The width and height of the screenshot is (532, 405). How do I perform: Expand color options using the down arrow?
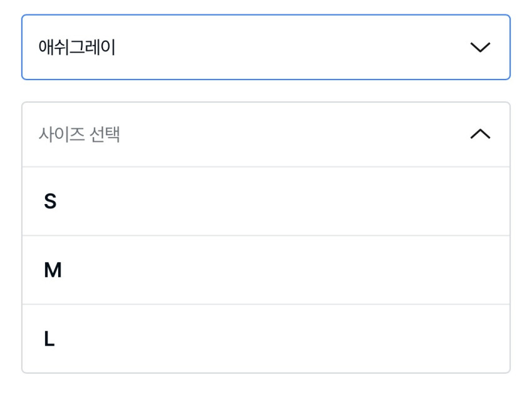480,48
